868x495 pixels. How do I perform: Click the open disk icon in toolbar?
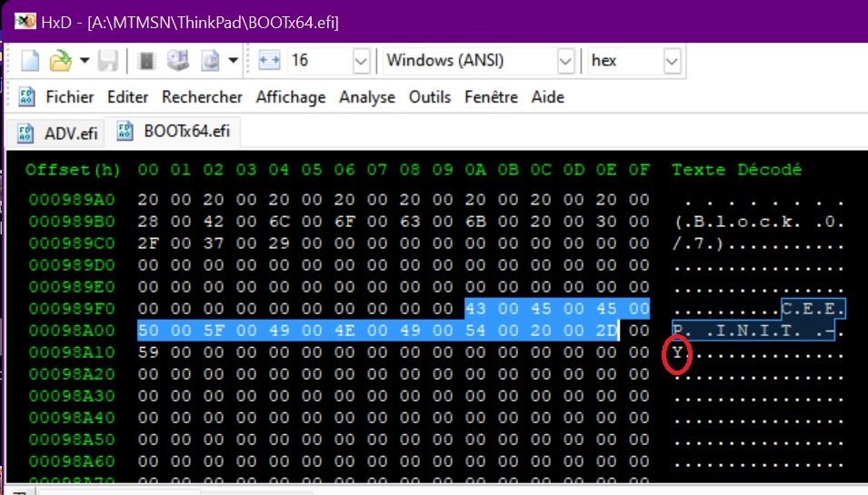(178, 60)
